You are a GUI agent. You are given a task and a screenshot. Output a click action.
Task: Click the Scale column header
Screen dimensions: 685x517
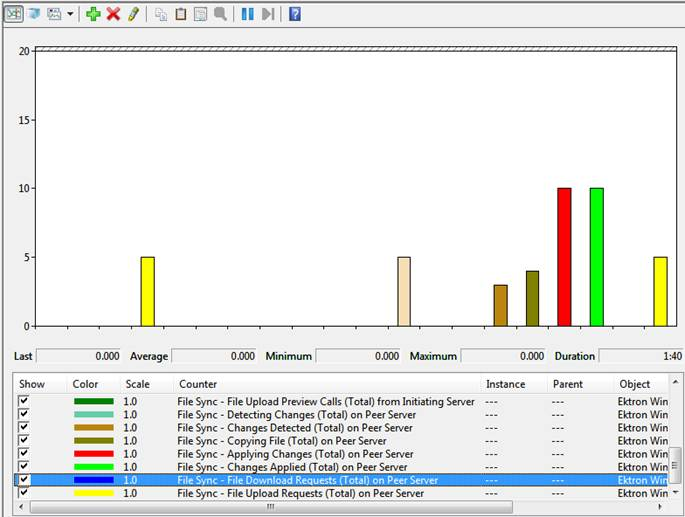coord(138,384)
